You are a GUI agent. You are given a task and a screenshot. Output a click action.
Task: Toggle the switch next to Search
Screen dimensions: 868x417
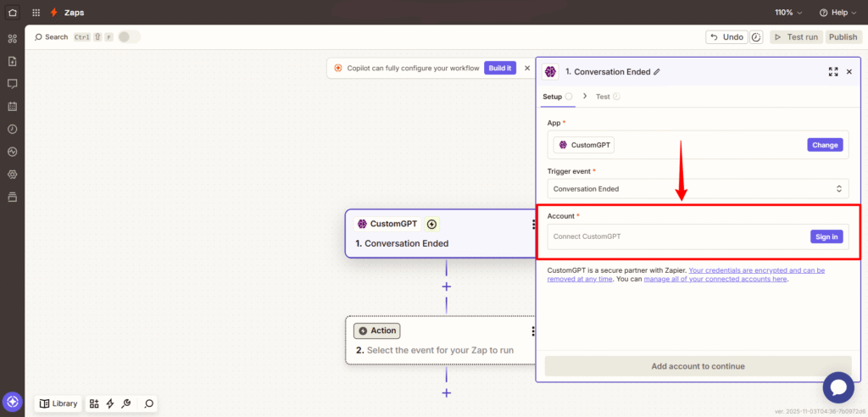pos(129,37)
